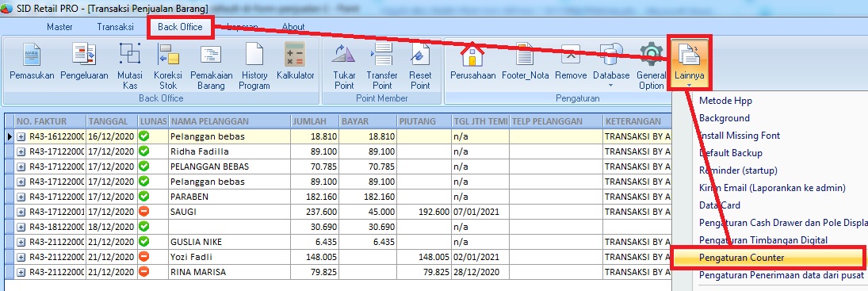Choose Default Backup entry
The width and height of the screenshot is (868, 291).
point(731,153)
